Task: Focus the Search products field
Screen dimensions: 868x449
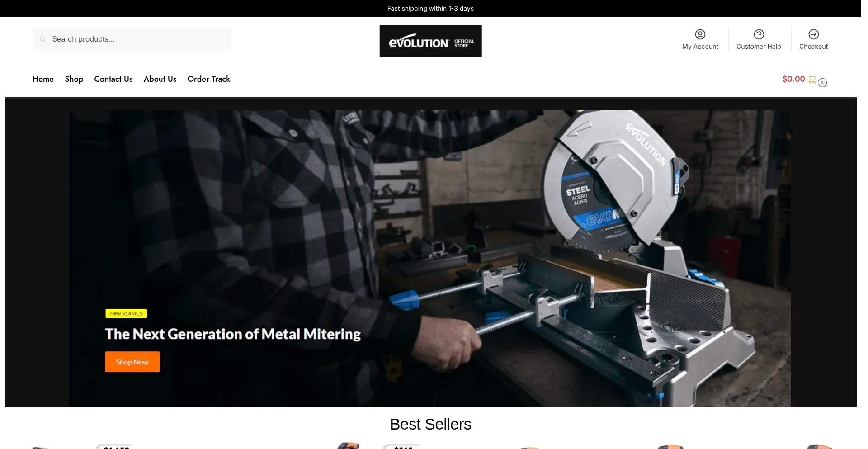Action: 132,39
